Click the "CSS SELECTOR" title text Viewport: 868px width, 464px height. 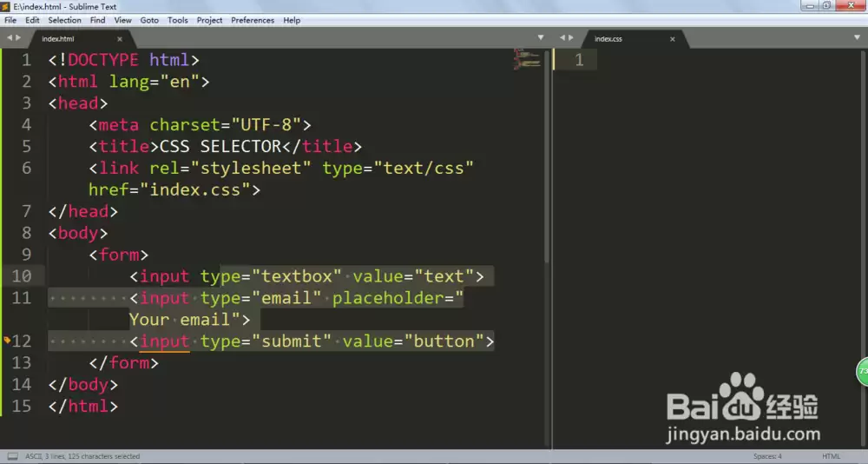(220, 146)
